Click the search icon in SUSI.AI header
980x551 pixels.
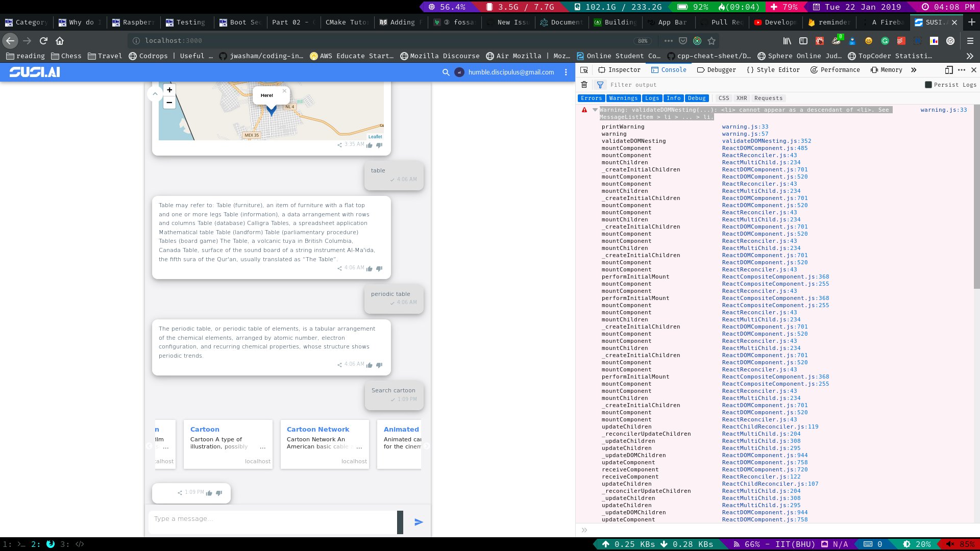pos(446,72)
